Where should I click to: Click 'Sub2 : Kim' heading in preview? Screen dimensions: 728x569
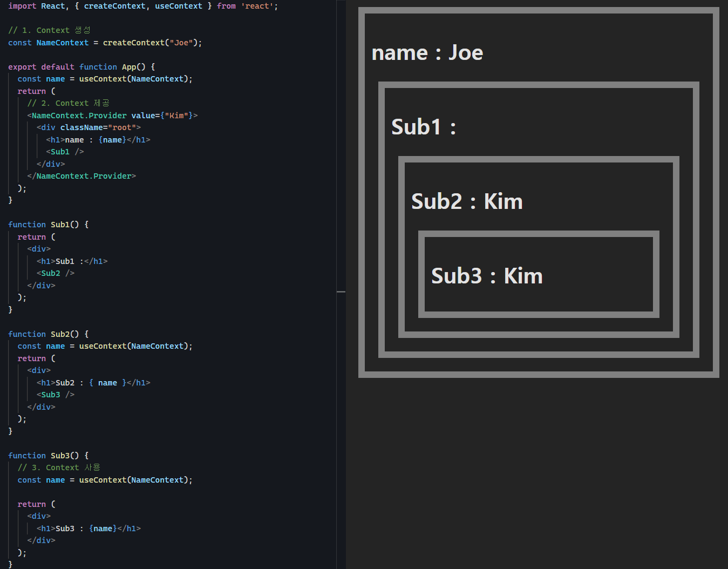pos(467,201)
